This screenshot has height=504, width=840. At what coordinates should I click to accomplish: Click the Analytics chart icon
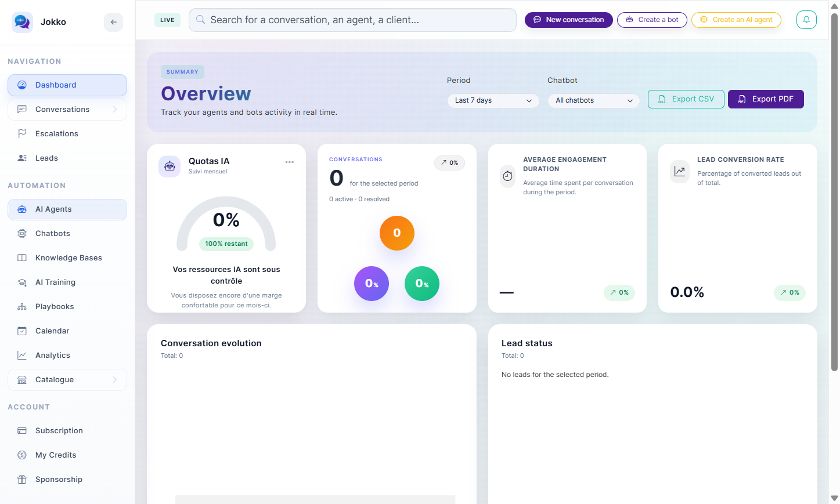point(22,355)
